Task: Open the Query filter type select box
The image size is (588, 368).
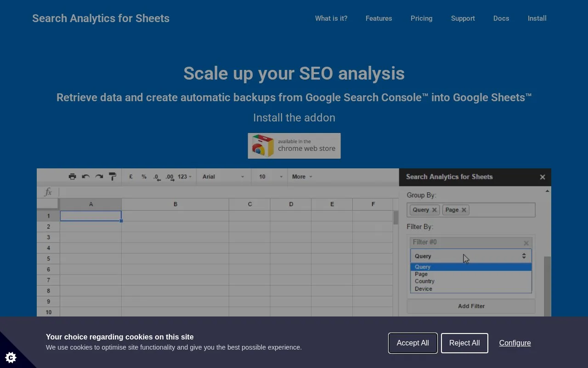Action: click(471, 256)
